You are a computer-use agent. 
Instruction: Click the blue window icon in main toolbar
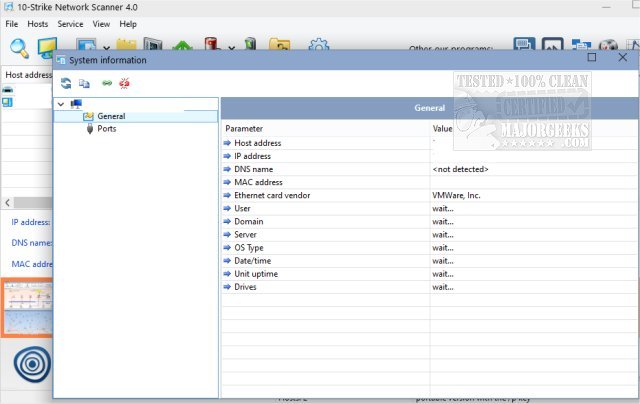coord(86,44)
